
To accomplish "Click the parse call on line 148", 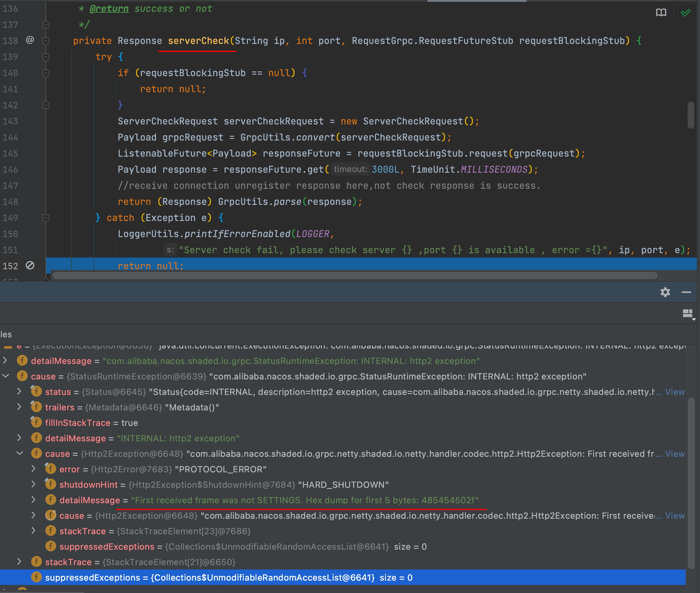I will [287, 202].
